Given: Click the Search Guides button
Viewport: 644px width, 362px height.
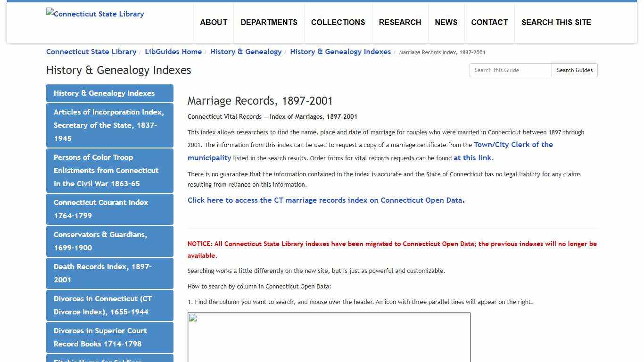Looking at the screenshot, I should (x=574, y=70).
